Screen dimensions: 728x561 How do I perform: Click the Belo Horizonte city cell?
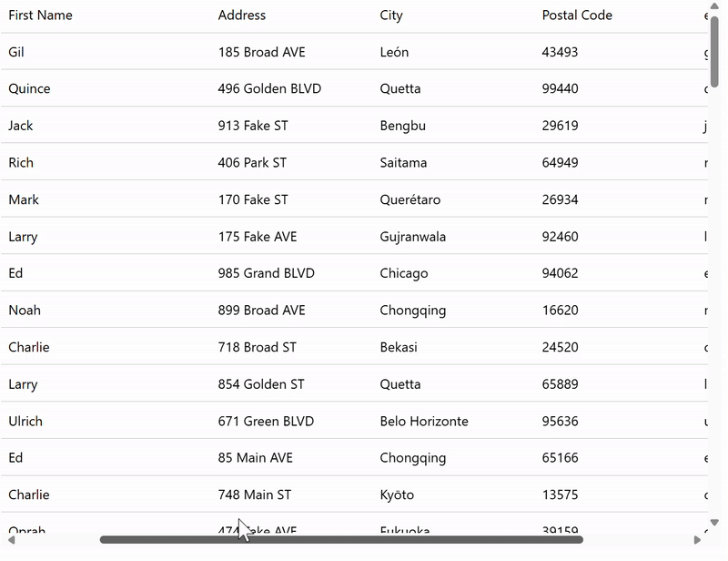pos(424,421)
